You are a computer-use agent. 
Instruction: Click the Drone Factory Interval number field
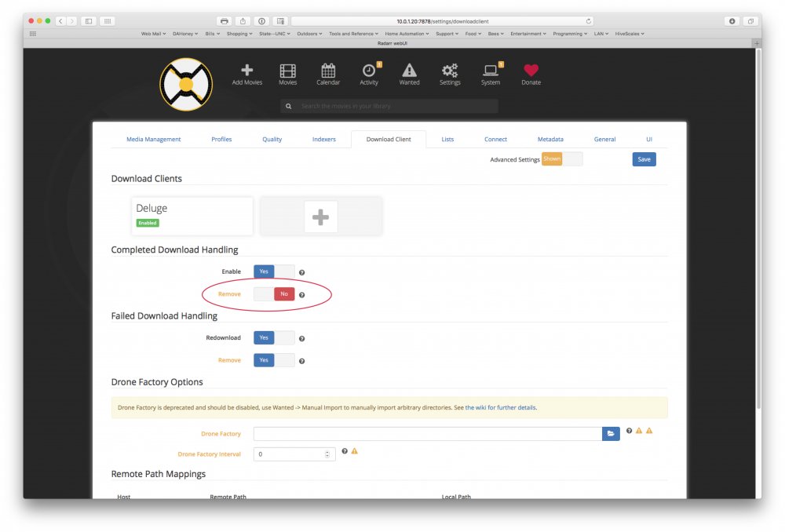point(294,454)
